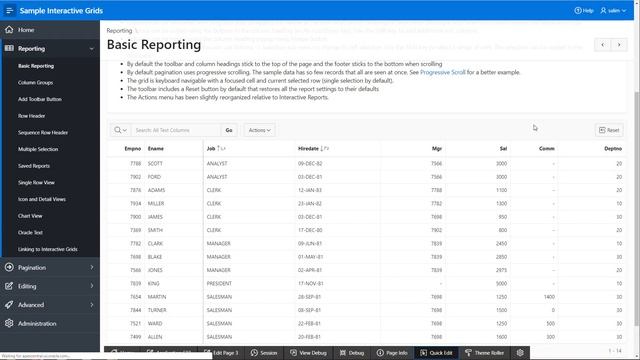
Task: Open Basic Reporting in sidebar
Action: click(36, 66)
